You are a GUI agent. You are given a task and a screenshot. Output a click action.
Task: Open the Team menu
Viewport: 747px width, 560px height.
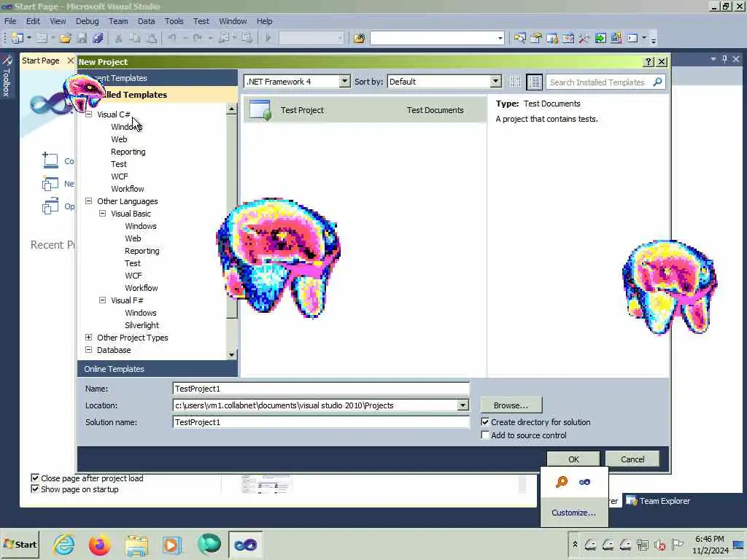pos(118,21)
